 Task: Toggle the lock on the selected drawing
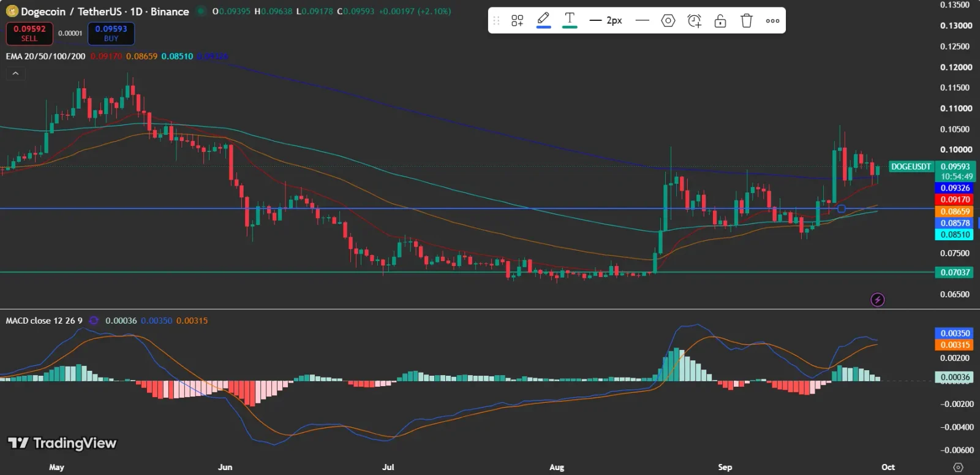[720, 21]
